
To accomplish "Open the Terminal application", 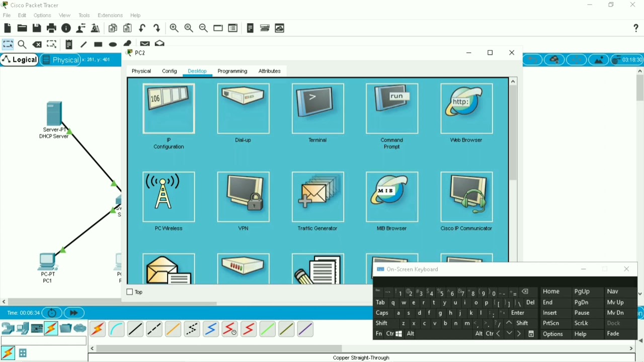I will [x=317, y=109].
